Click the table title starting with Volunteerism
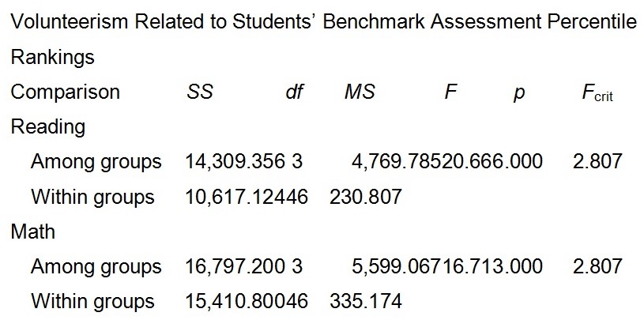Image resolution: width=644 pixels, height=320 pixels. tap(322, 22)
